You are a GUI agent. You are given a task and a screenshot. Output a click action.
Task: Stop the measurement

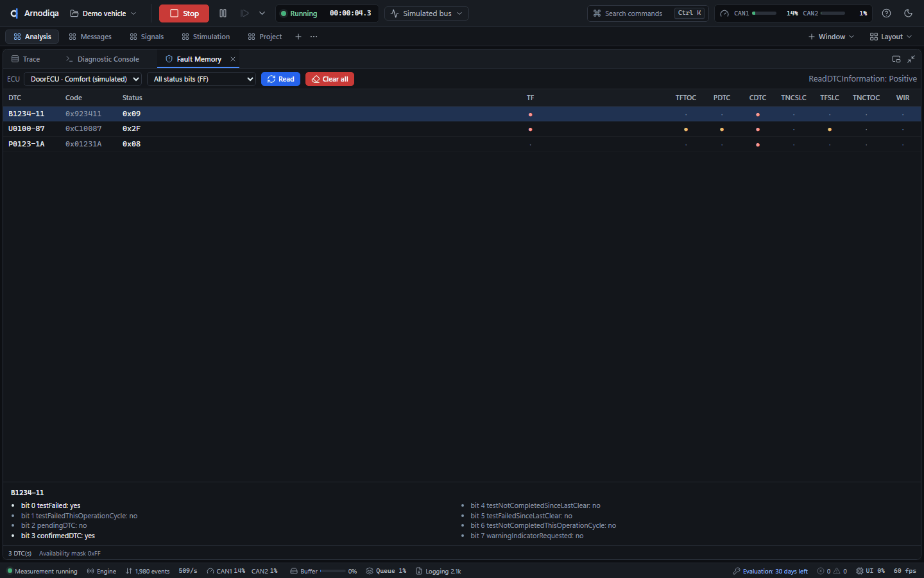[x=184, y=13]
